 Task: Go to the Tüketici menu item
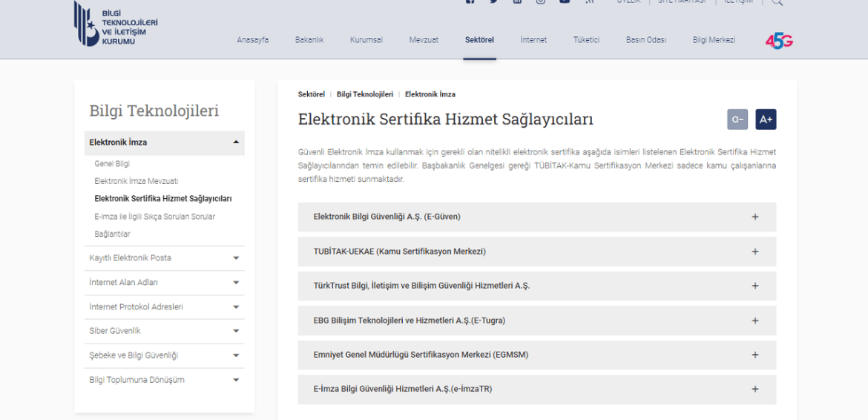[x=586, y=40]
